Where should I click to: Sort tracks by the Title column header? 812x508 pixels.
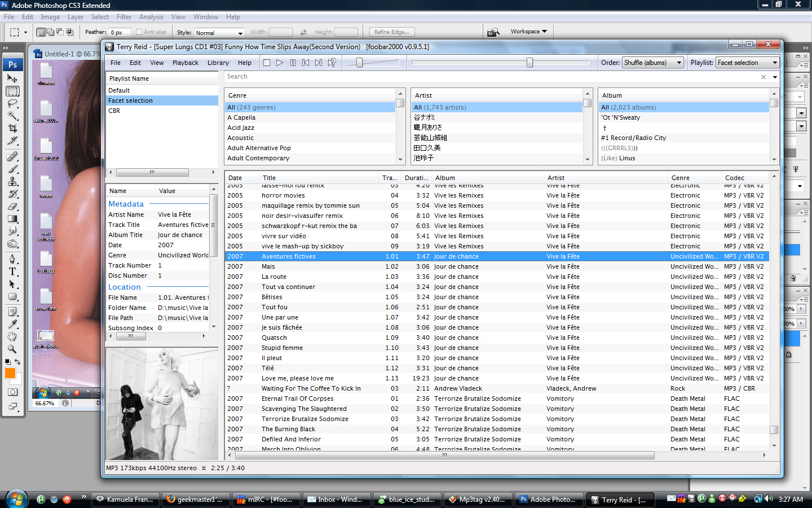[x=319, y=178]
